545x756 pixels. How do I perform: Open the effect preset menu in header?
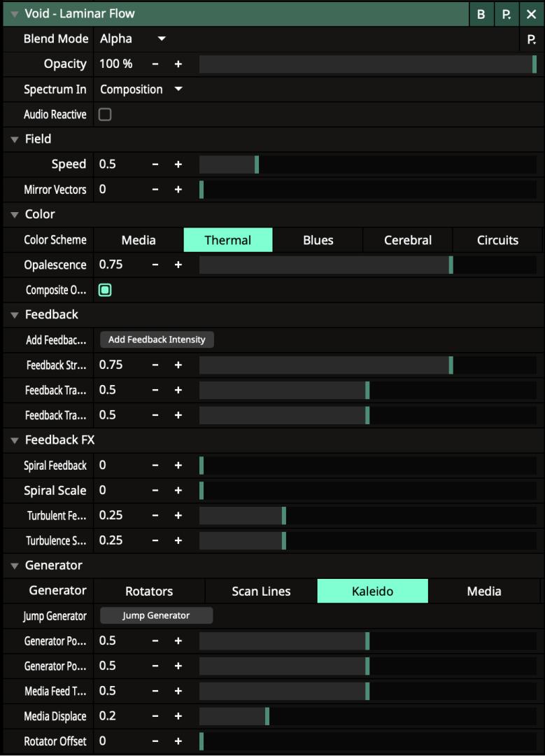507,14
